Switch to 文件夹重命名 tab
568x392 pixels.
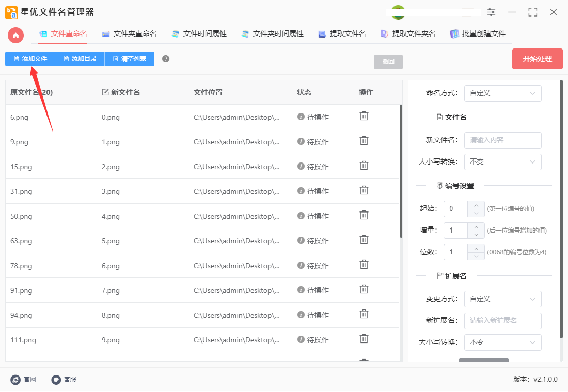129,34
